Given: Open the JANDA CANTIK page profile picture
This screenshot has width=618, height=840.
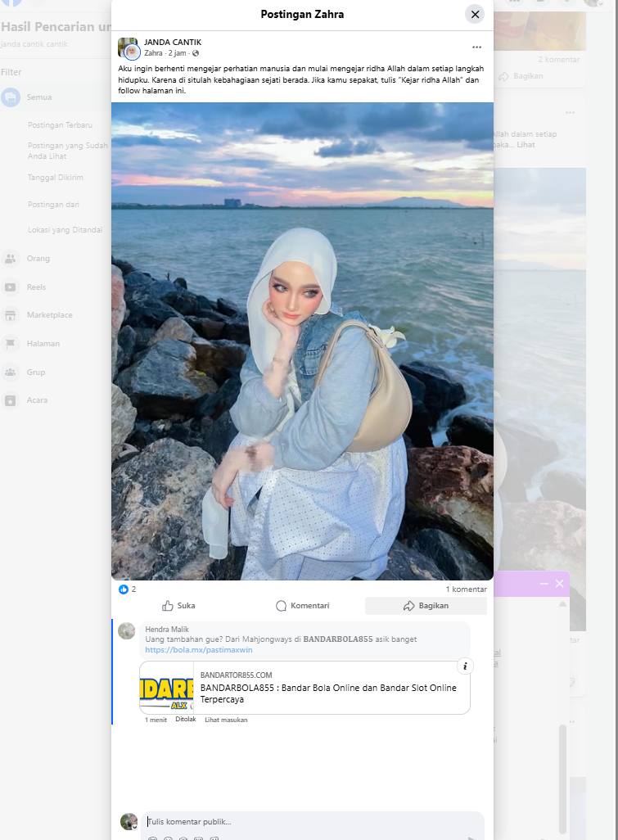Looking at the screenshot, I should tap(128, 47).
